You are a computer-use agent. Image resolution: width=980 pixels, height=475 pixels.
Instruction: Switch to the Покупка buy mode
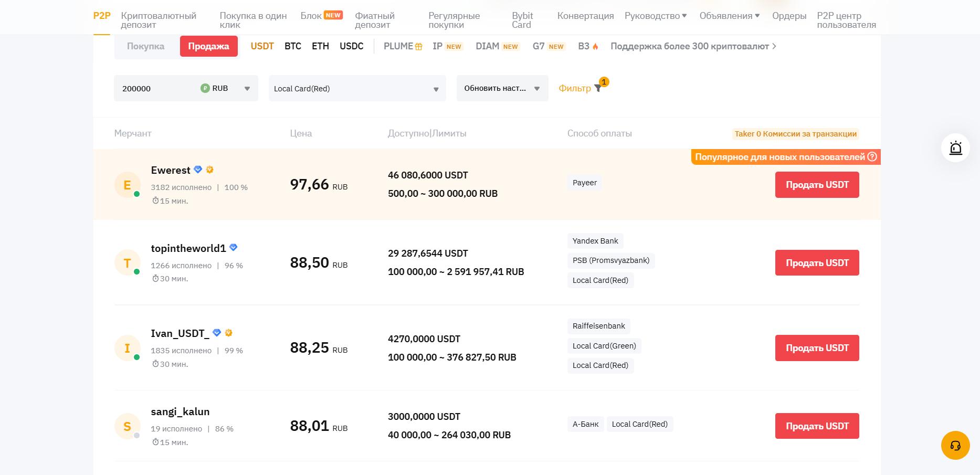[x=145, y=47]
